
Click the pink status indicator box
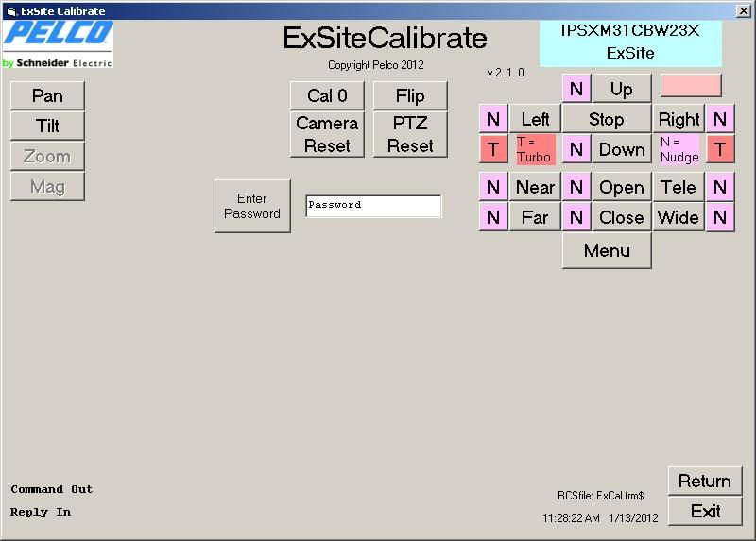(x=691, y=85)
